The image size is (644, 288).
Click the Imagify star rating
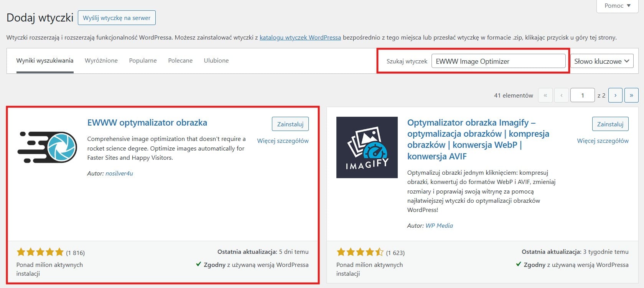point(360,252)
